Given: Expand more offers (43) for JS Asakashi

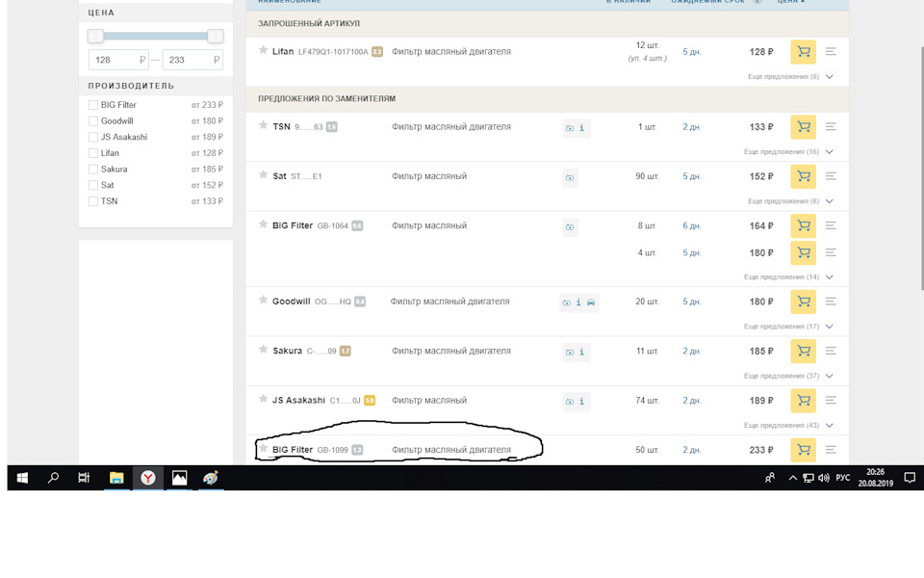Looking at the screenshot, I should coord(788,425).
